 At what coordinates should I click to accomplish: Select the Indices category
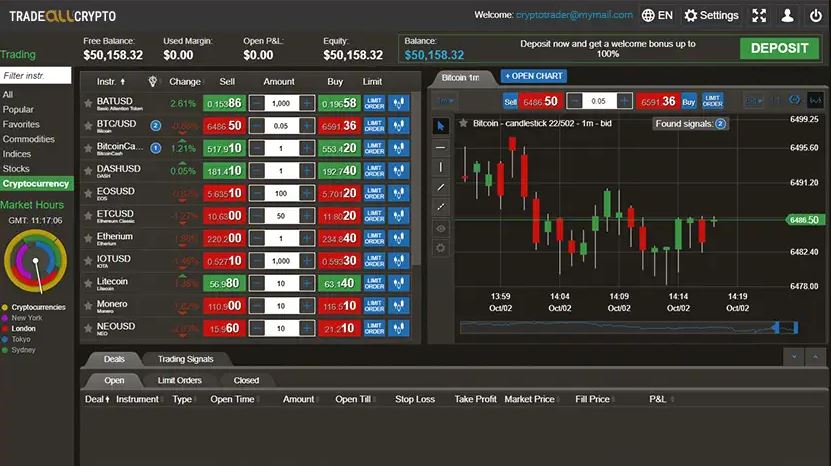(16, 154)
